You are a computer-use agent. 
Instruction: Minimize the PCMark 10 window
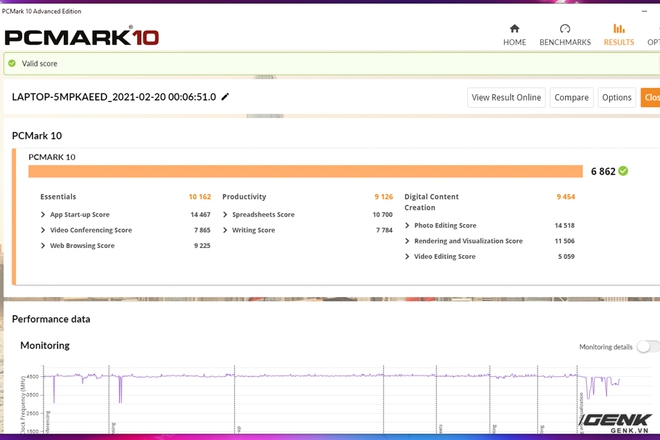coord(644,11)
